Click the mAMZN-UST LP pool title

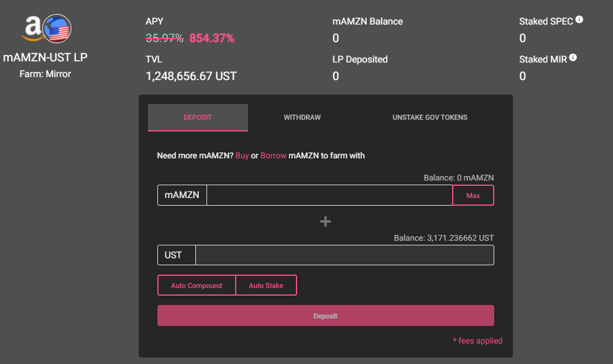[46, 57]
